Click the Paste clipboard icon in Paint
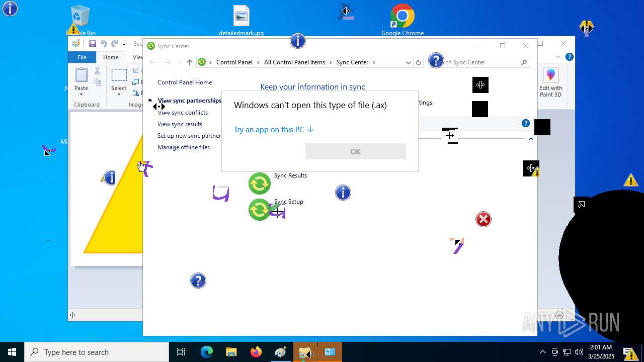This screenshot has height=362, width=644. [81, 75]
